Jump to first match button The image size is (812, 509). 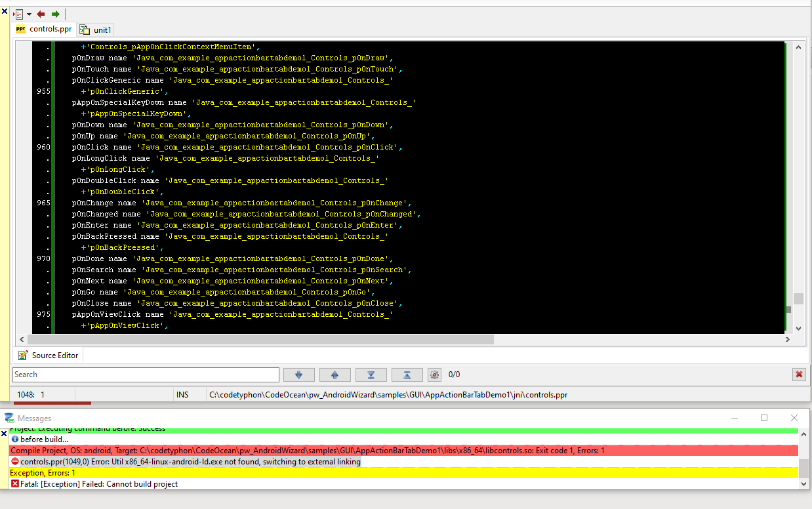407,375
